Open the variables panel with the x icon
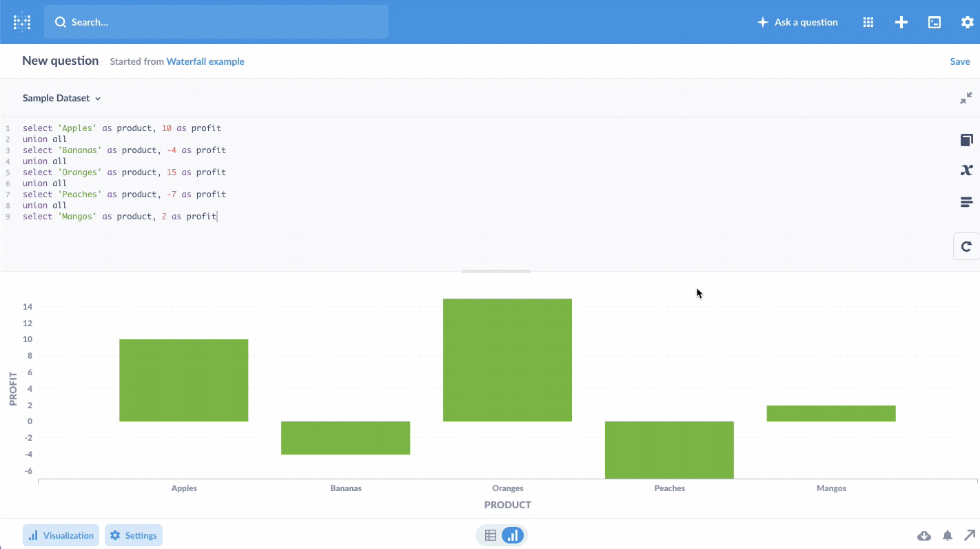The width and height of the screenshot is (980, 549). (966, 170)
